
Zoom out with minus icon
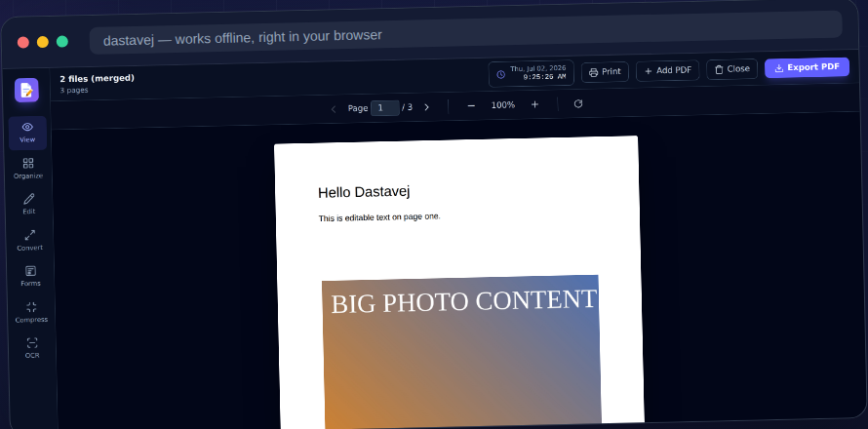point(471,105)
